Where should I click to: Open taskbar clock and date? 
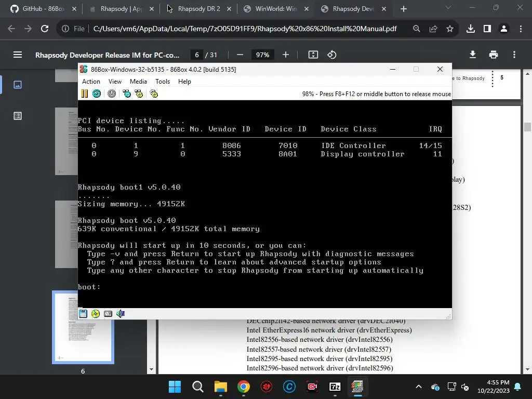pos(494,387)
